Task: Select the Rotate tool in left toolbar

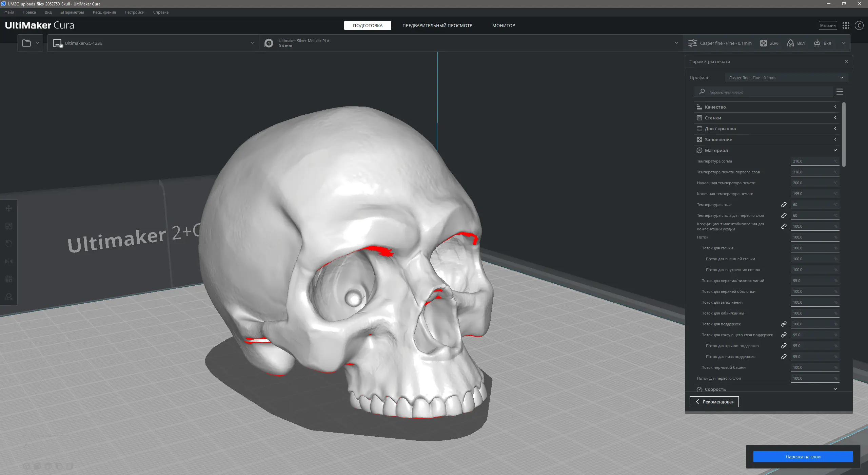Action: click(9, 244)
